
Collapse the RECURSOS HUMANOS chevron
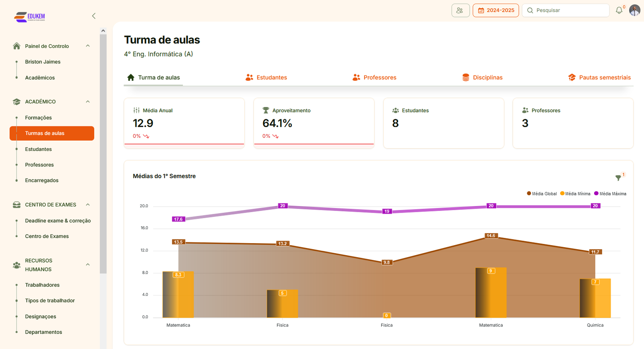click(x=88, y=264)
